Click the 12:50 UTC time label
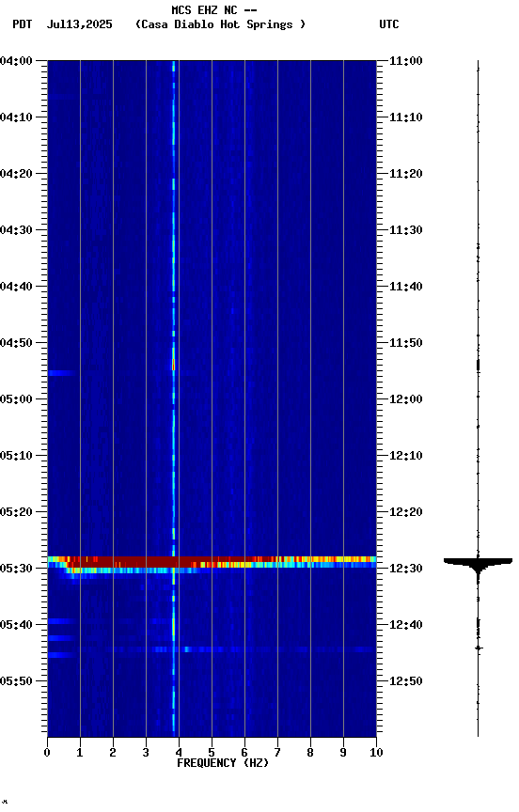 (x=406, y=681)
